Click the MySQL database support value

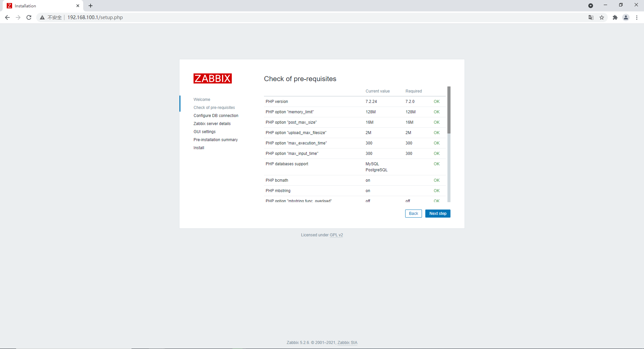[x=372, y=164]
